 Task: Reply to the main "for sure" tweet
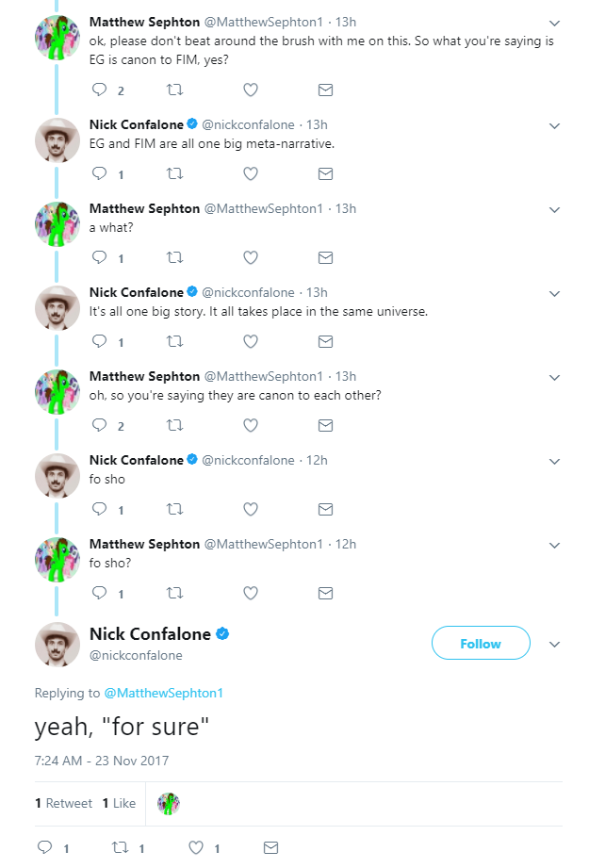[45, 847]
